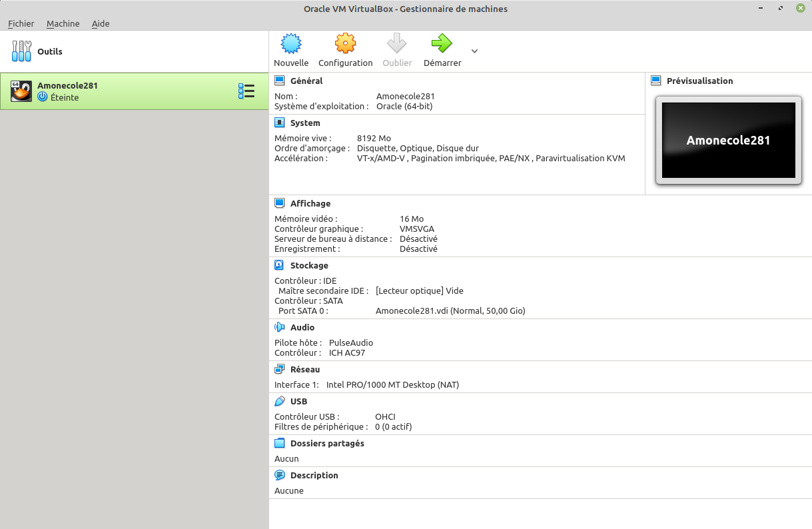812x529 pixels.
Task: Open the Fichier menu
Action: coord(21,23)
